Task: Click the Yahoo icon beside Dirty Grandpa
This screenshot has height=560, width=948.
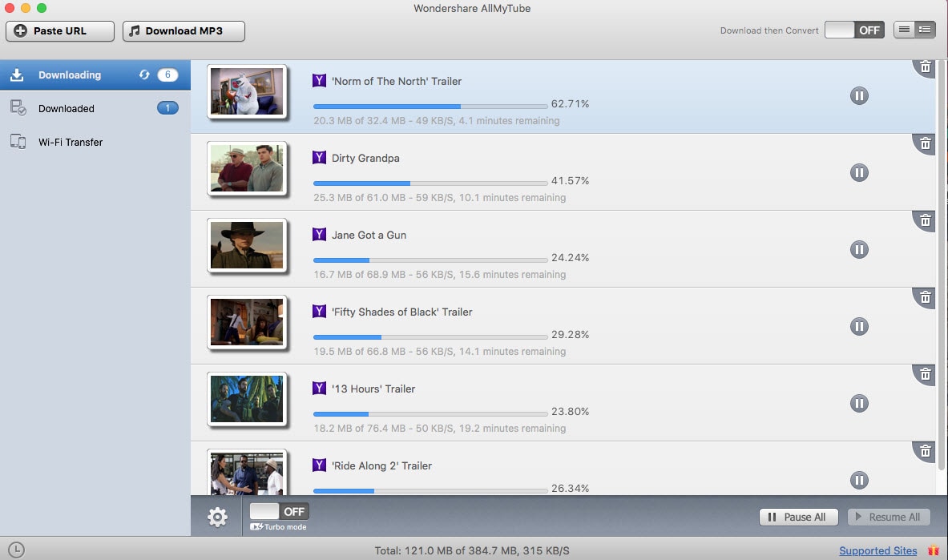Action: pos(319,157)
